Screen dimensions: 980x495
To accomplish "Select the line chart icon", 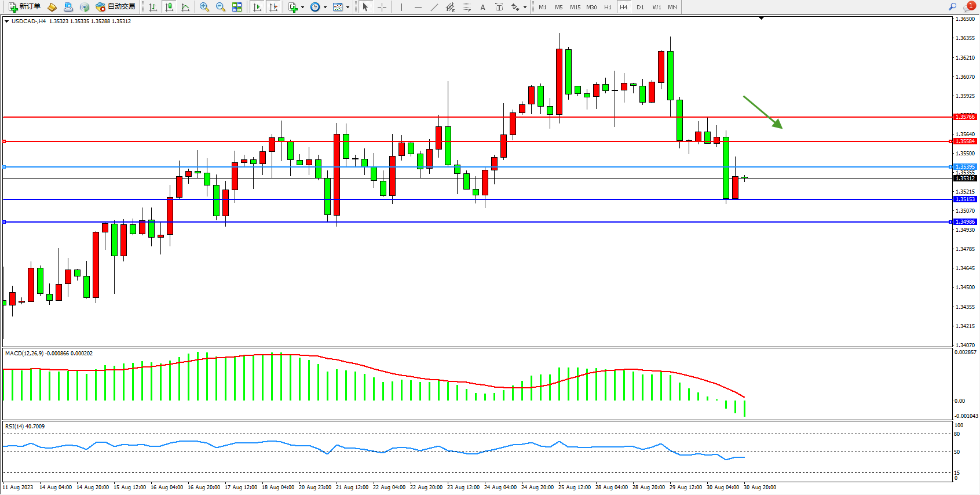I will (185, 7).
